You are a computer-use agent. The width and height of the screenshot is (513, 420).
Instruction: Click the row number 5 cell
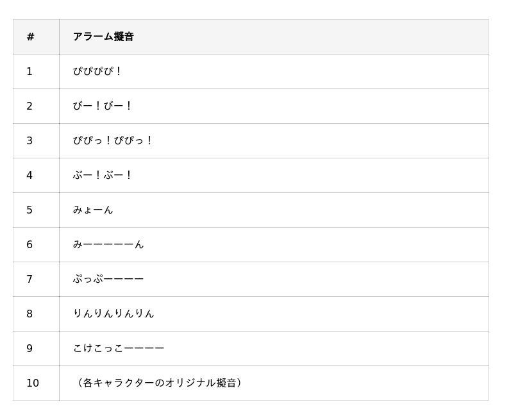[x=29, y=210]
